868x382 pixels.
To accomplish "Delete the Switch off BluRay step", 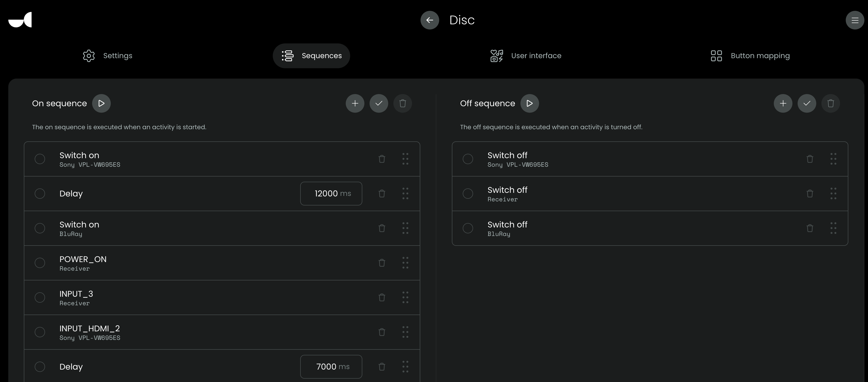I will tap(810, 228).
